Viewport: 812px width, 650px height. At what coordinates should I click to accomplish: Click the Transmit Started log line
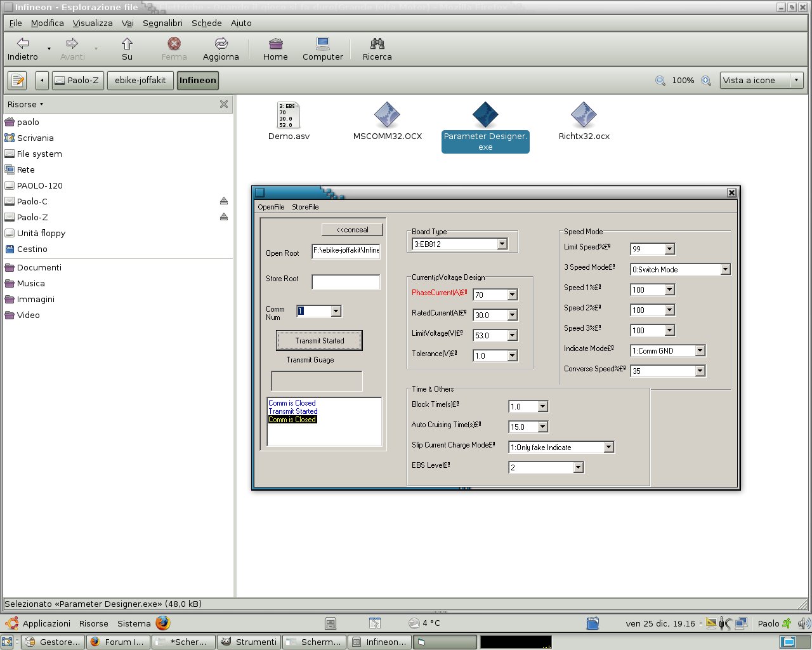293,411
